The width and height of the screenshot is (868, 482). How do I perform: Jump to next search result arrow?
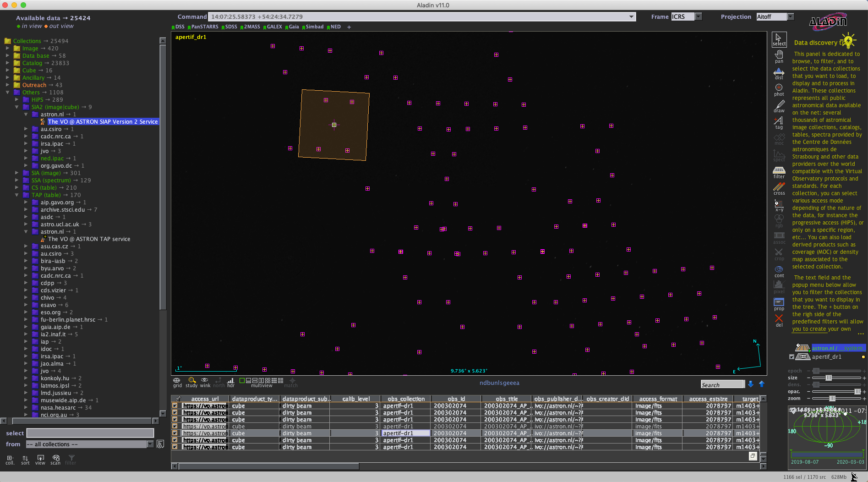tap(751, 384)
